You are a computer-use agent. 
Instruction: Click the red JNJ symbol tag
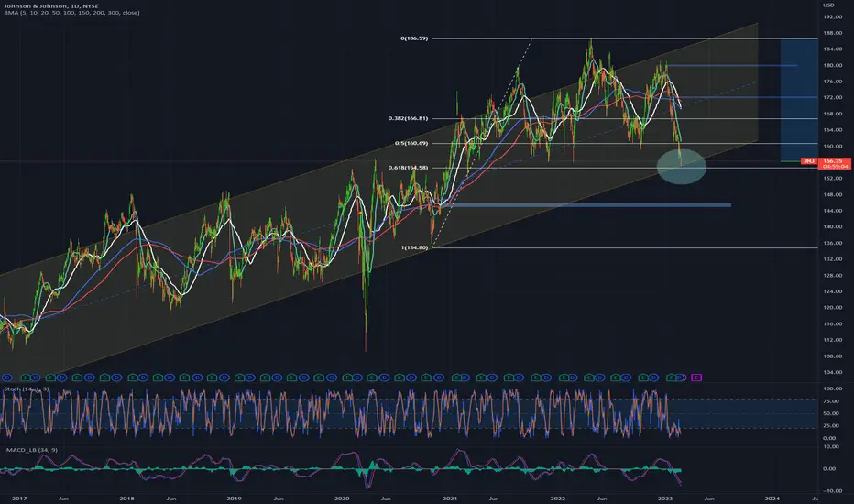809,161
